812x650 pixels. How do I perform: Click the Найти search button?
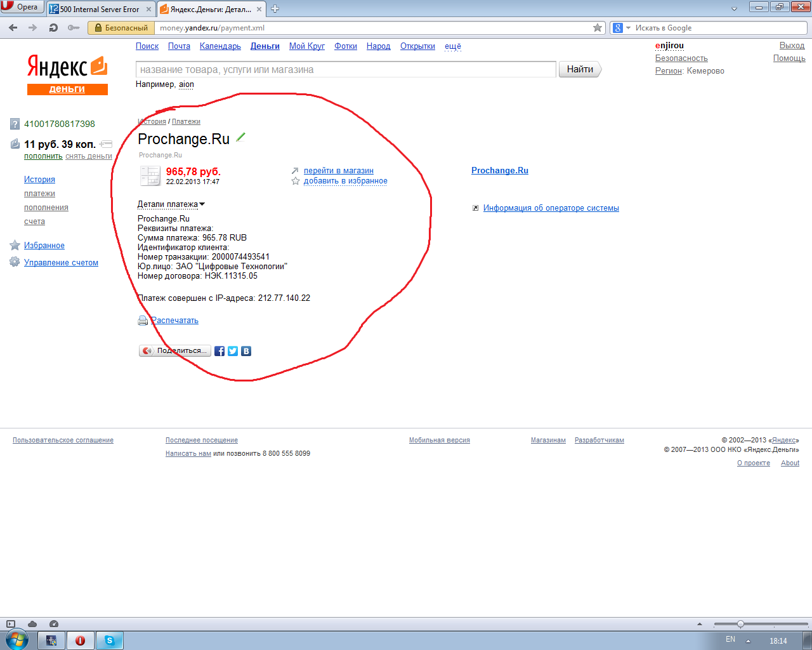click(580, 69)
